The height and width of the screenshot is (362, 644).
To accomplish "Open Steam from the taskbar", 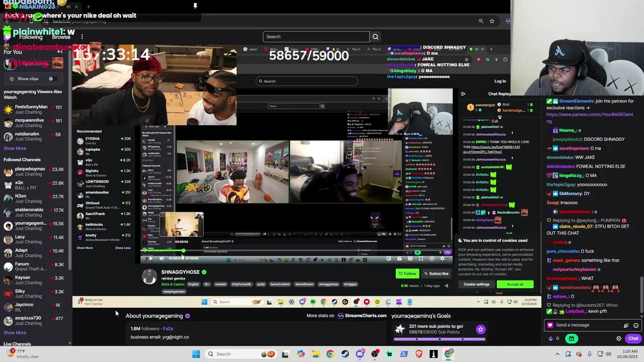I will click(345, 354).
